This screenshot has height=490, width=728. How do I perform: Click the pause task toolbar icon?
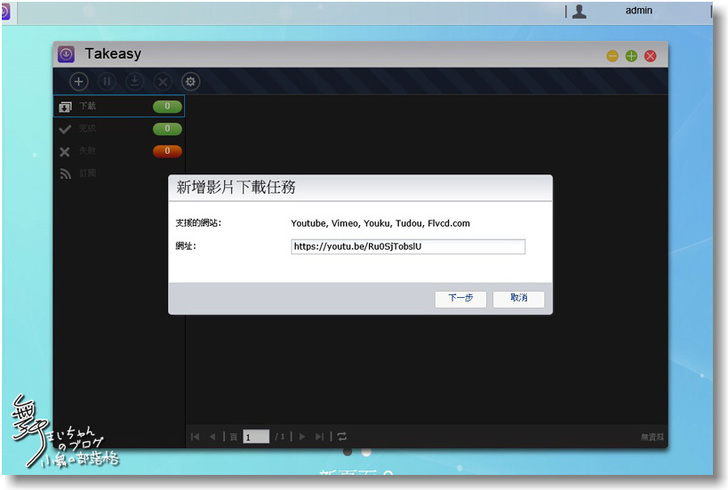pyautogui.click(x=107, y=82)
